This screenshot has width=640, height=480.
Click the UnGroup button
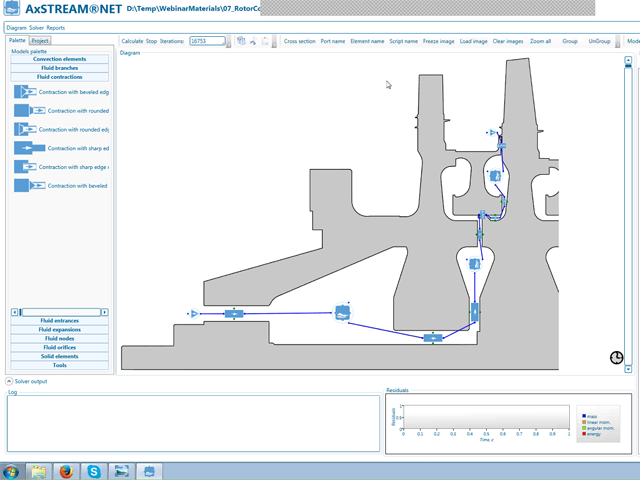(599, 41)
